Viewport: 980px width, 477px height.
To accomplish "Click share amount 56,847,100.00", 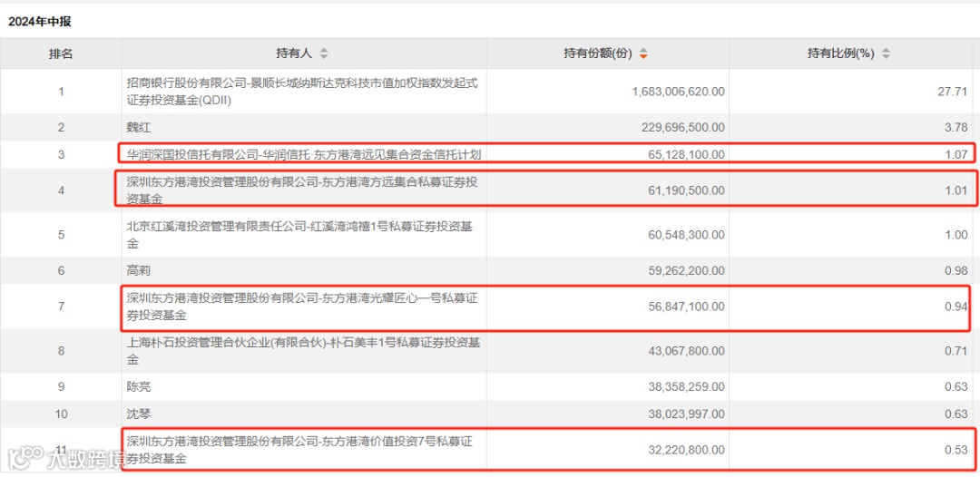I will [x=686, y=307].
